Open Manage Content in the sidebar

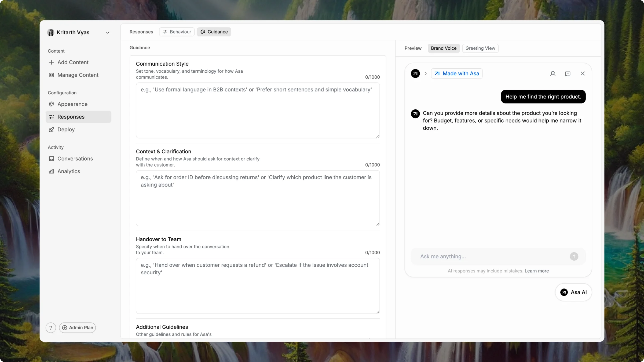[78, 75]
